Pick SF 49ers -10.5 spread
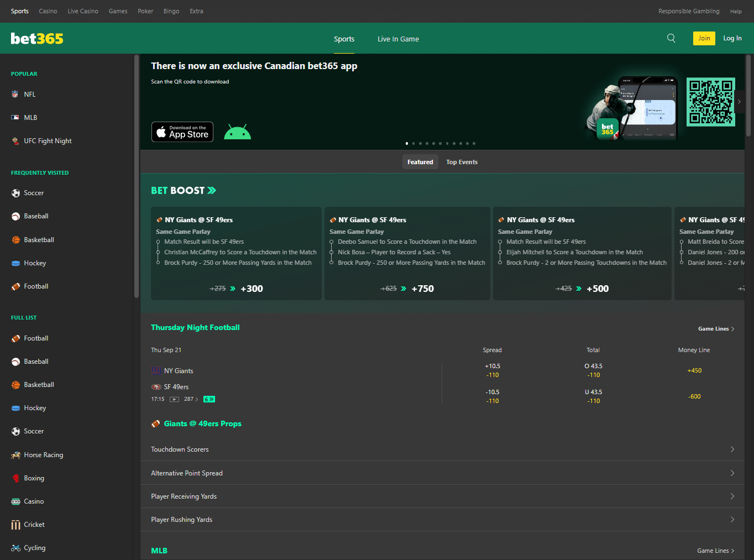Screen dimensions: 754x560 coord(492,396)
